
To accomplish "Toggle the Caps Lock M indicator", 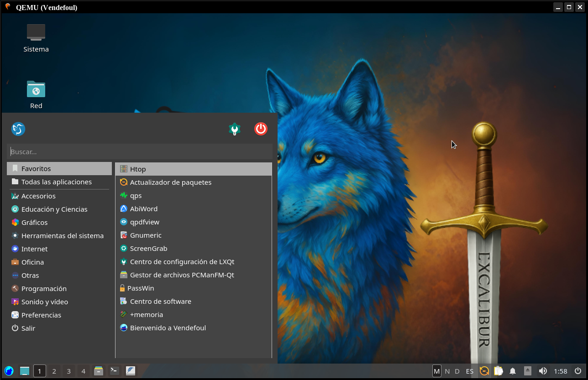I will tap(437, 371).
